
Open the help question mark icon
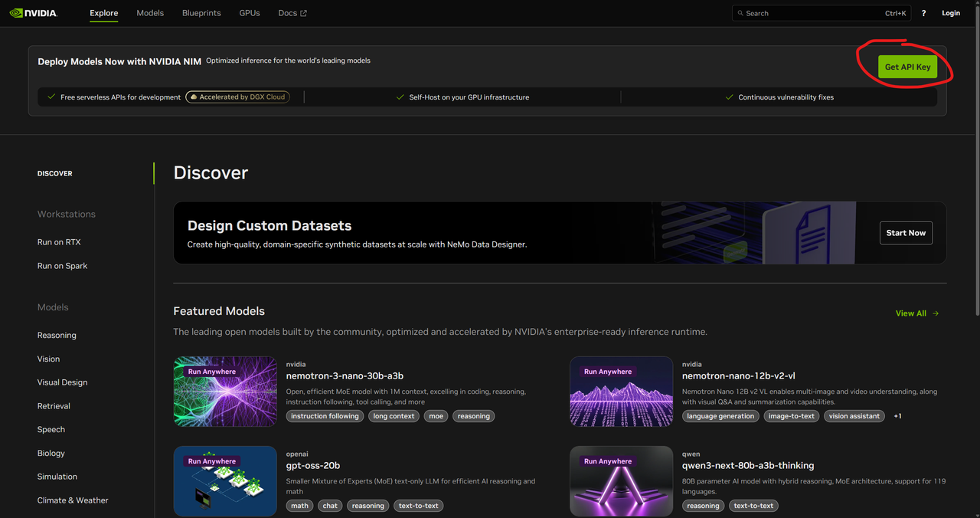pos(923,13)
